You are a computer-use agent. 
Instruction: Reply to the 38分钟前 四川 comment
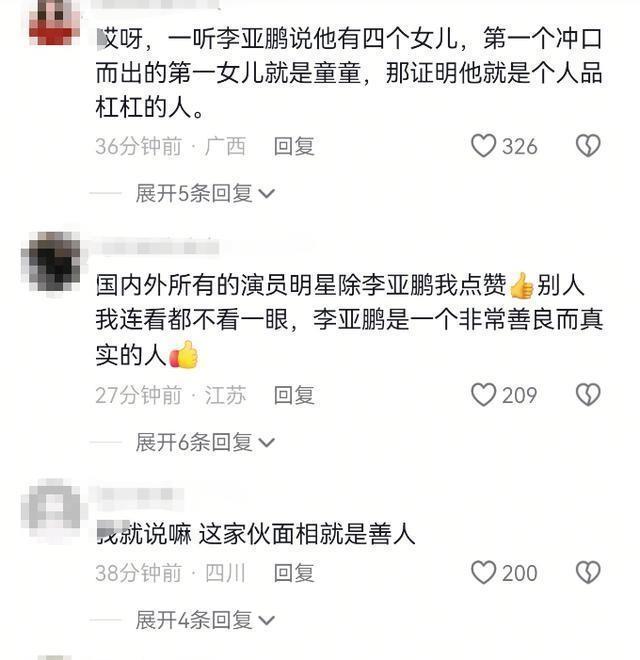[x=294, y=573]
